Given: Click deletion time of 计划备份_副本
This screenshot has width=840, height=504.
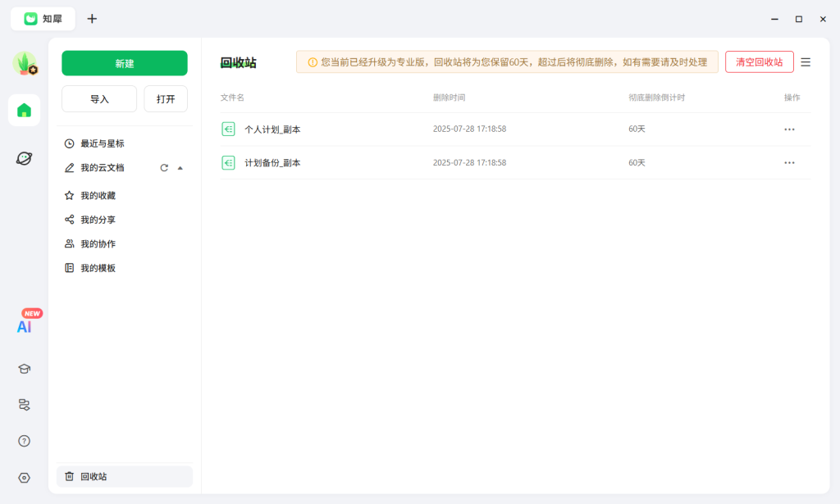Looking at the screenshot, I should click(x=469, y=162).
